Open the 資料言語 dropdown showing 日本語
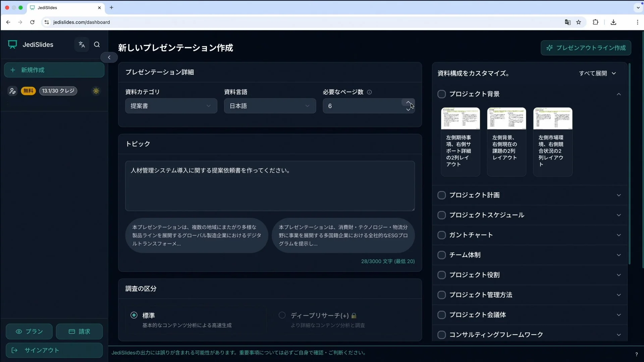 [x=270, y=106]
